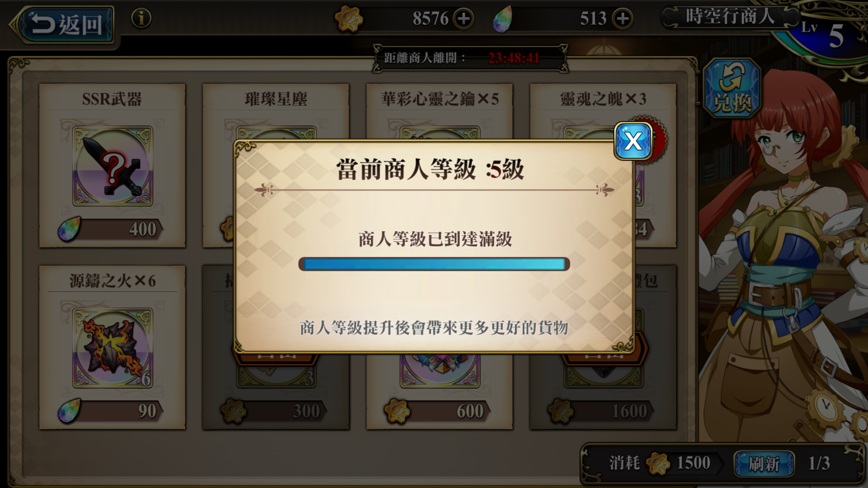868x488 pixels.
Task: Select the 源鑄之火 flaming rock item icon
Action: [113, 348]
